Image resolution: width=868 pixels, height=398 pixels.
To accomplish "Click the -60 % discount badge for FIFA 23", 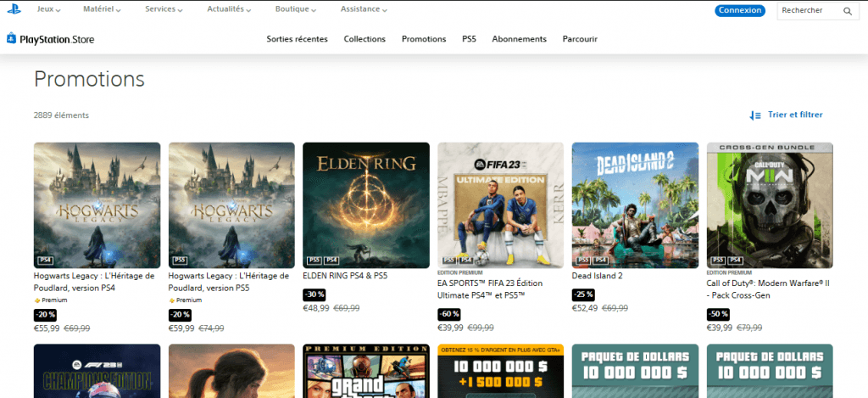I will tap(449, 314).
